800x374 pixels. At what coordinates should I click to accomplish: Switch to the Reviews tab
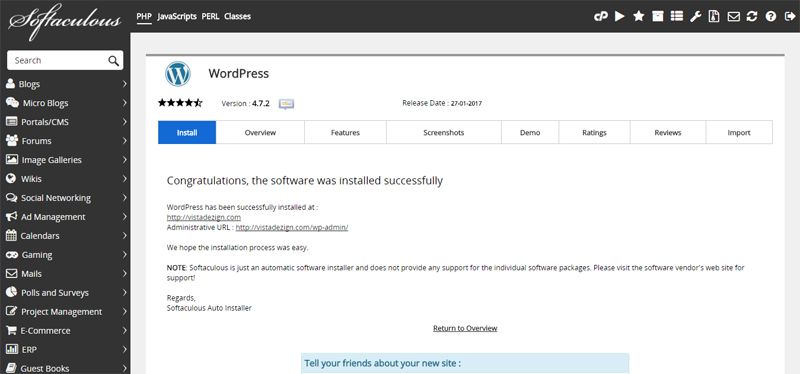pos(668,133)
